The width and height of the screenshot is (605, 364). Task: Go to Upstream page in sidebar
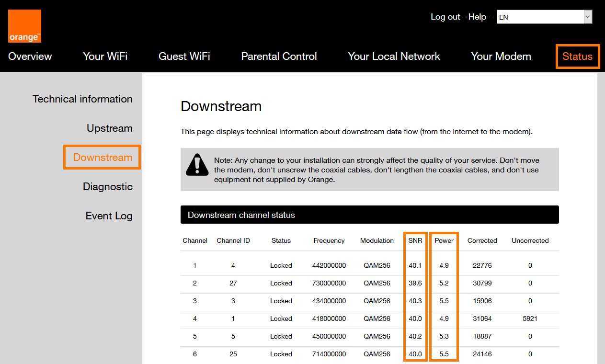[x=109, y=128]
